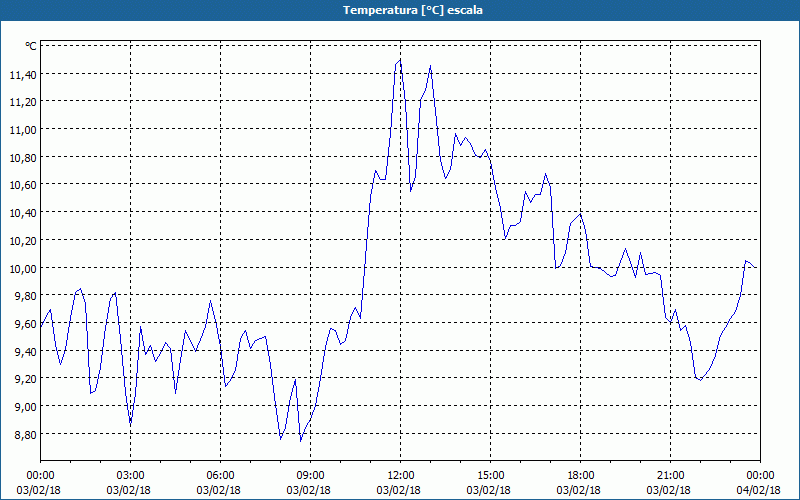This screenshot has width=800, height=500.
Task: Select the 9,60 y-axis value
Action: click(x=26, y=324)
